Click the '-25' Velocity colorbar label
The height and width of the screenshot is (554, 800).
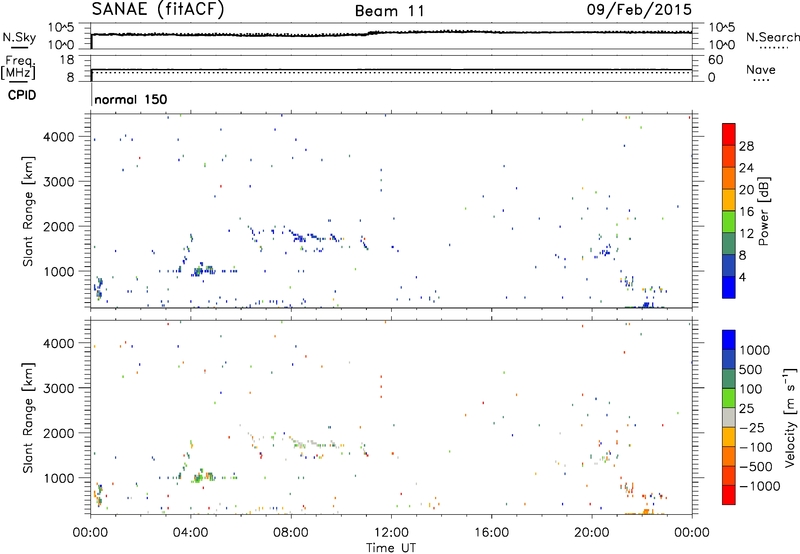[x=752, y=427]
